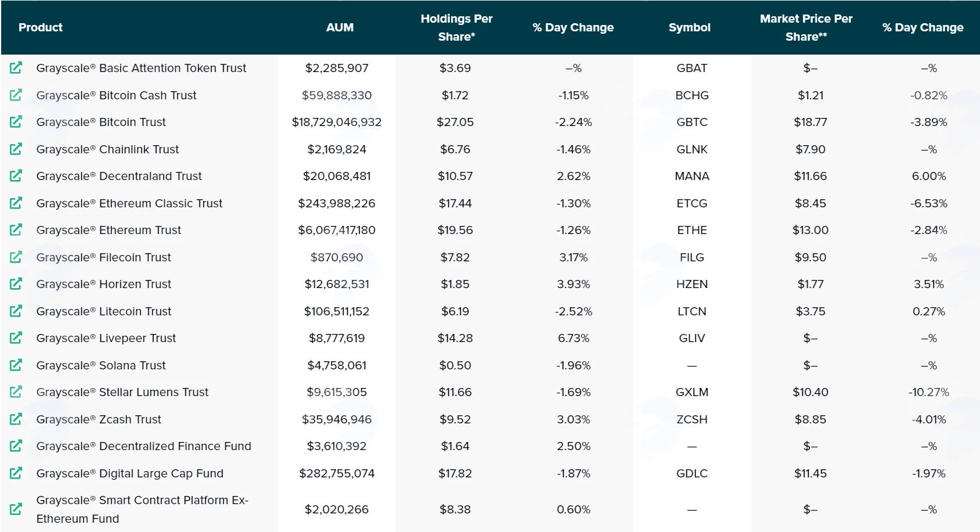The image size is (980, 532).
Task: Open Grayscale Decentralized Finance Fund link
Action: (144, 446)
